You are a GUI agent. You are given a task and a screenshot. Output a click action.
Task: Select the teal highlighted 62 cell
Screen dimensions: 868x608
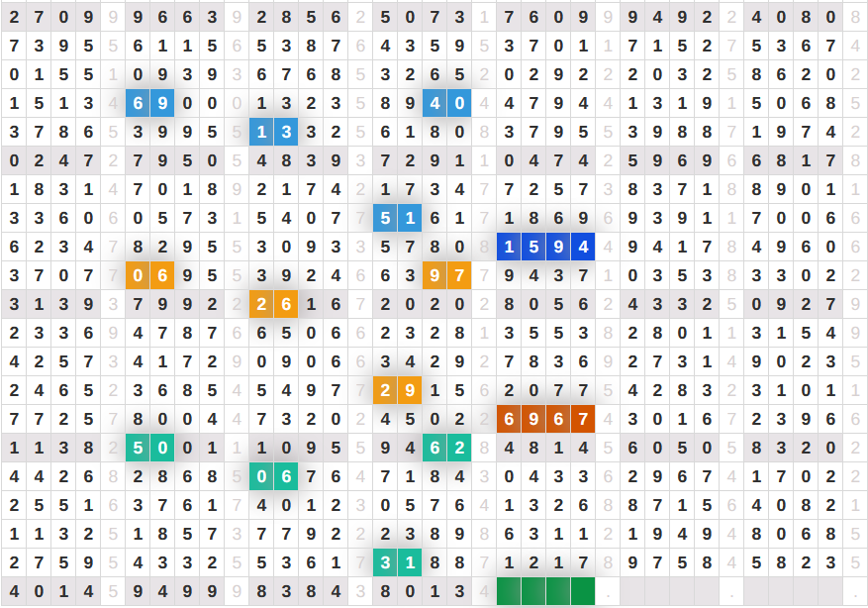click(x=446, y=448)
